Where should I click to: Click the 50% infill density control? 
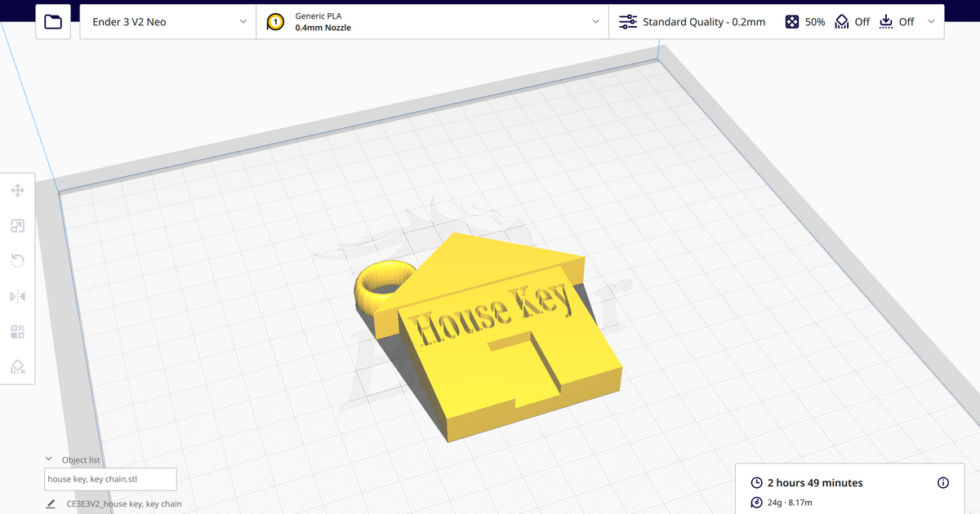804,21
